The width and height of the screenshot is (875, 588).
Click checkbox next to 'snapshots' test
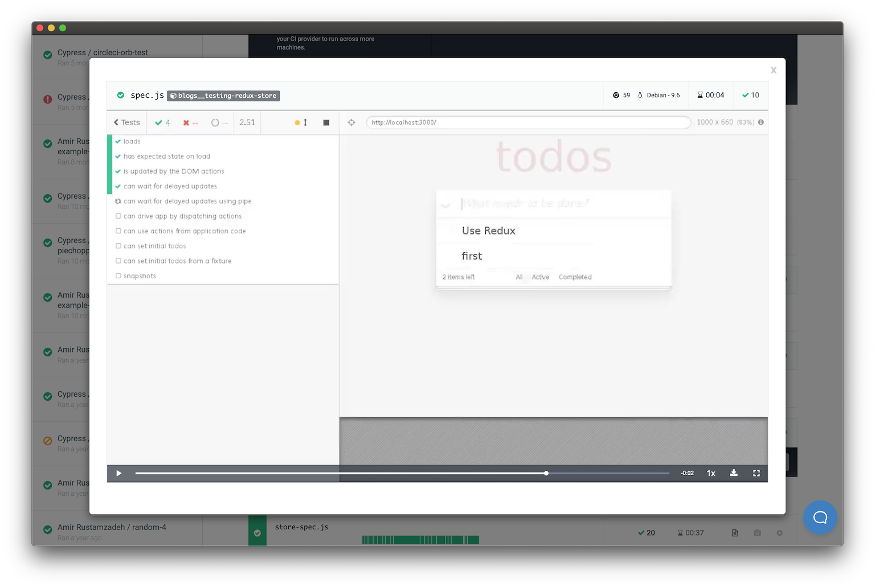(118, 276)
